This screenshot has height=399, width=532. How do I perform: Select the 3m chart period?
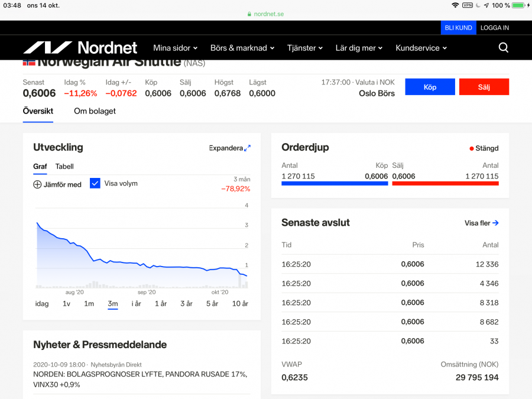(113, 304)
